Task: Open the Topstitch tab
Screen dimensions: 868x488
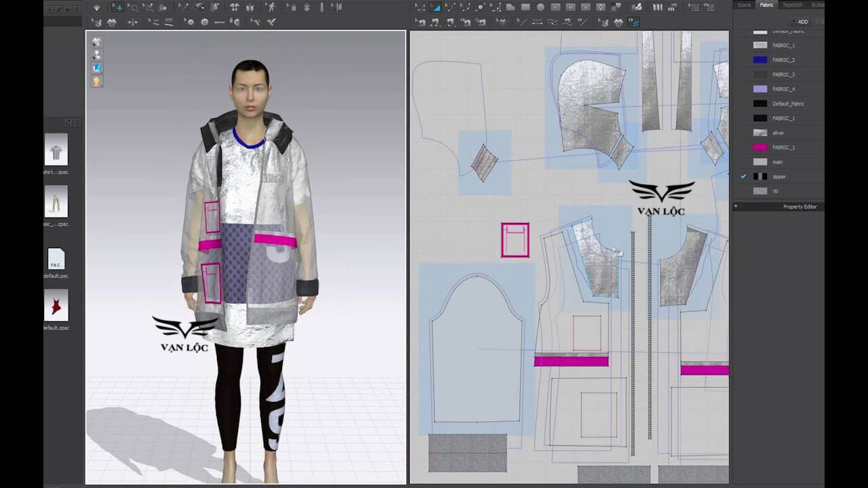Action: pyautogui.click(x=792, y=5)
